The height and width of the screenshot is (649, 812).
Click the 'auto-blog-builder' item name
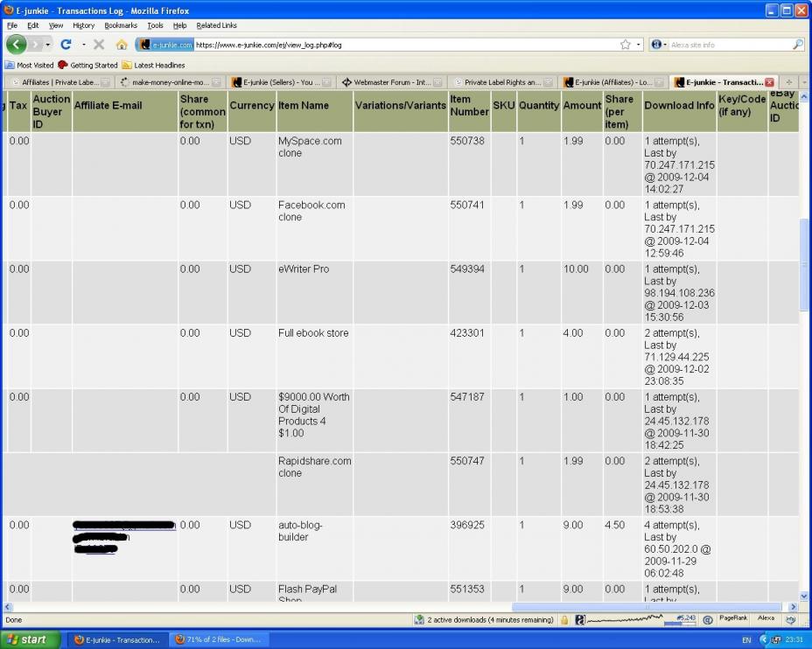pyautogui.click(x=300, y=531)
